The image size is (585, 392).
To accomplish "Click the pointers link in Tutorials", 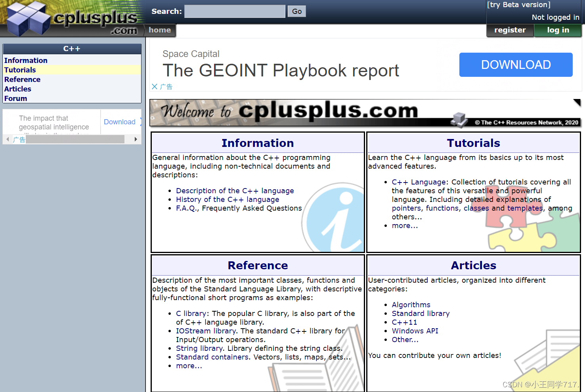I will click(x=406, y=208).
